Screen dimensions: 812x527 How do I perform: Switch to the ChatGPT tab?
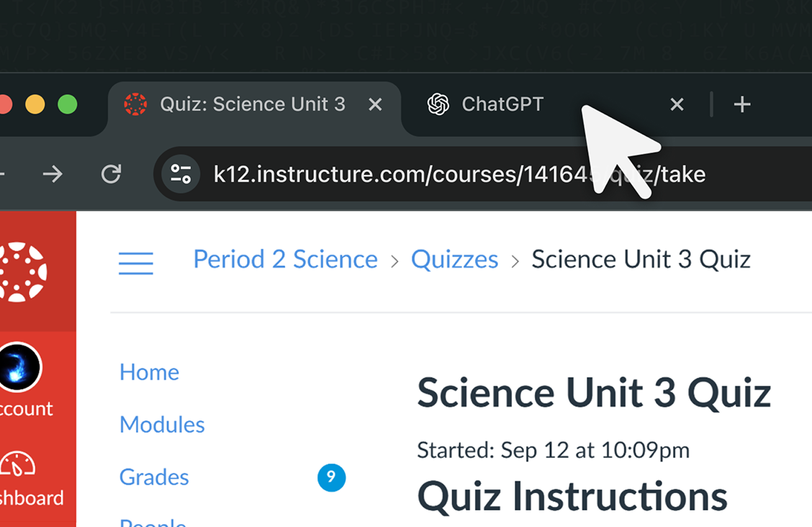point(502,104)
